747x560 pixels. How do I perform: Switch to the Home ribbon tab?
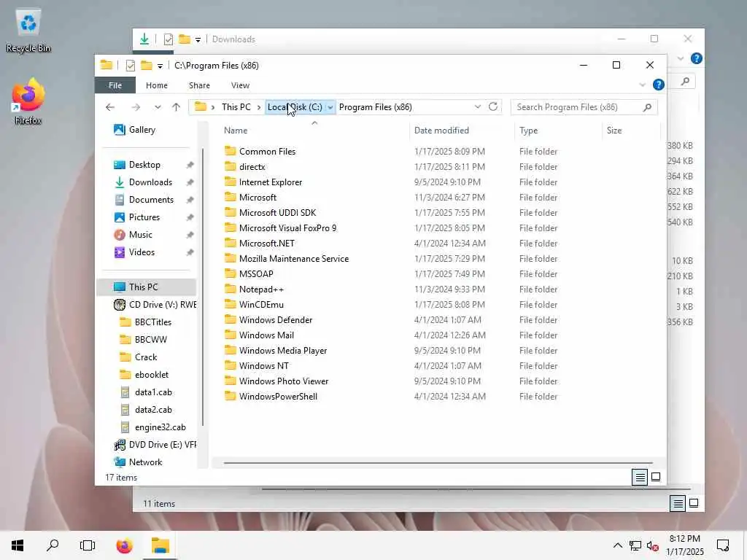pos(157,85)
